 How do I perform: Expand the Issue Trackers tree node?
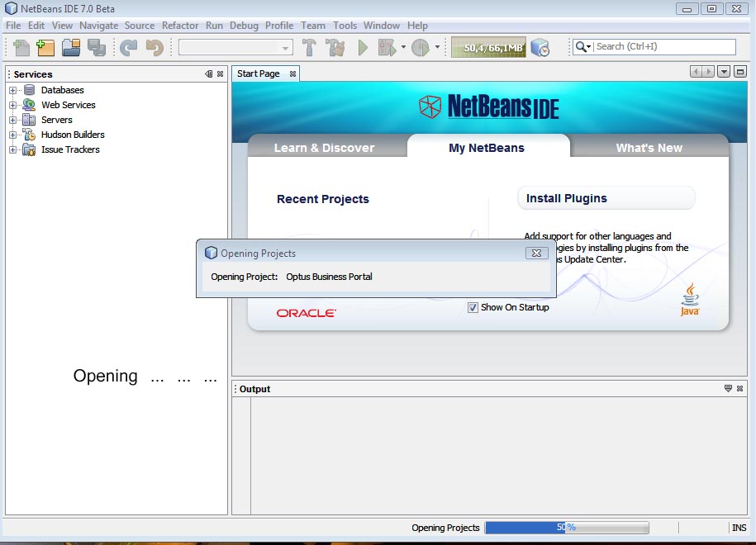pyautogui.click(x=13, y=149)
